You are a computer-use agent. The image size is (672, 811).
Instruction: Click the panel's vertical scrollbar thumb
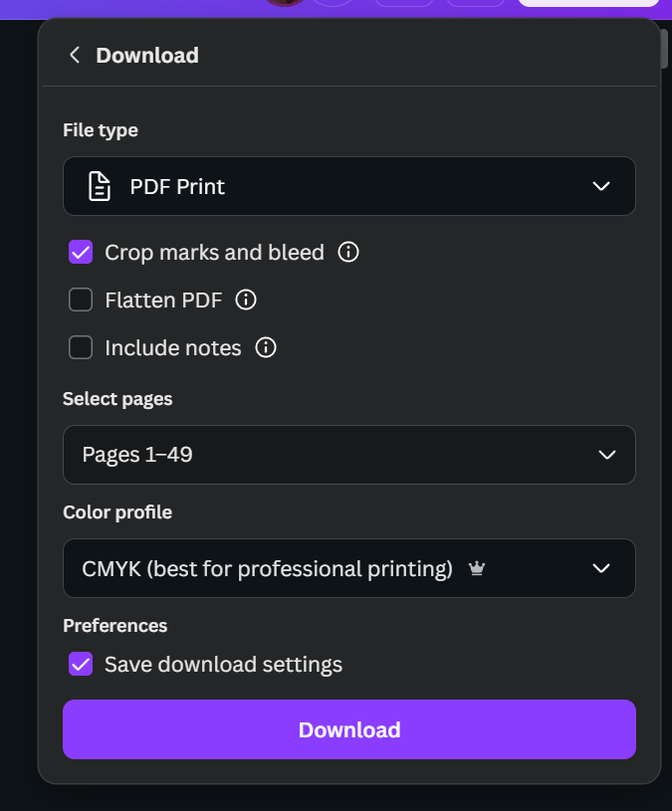pos(664,46)
